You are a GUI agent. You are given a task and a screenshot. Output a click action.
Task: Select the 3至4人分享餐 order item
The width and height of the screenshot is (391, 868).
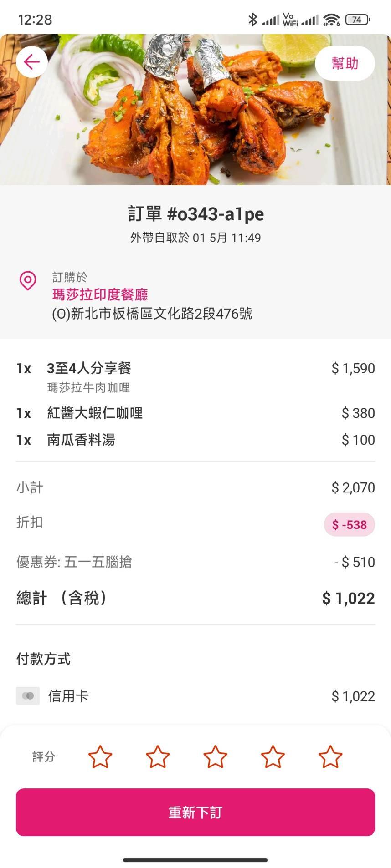click(x=89, y=368)
